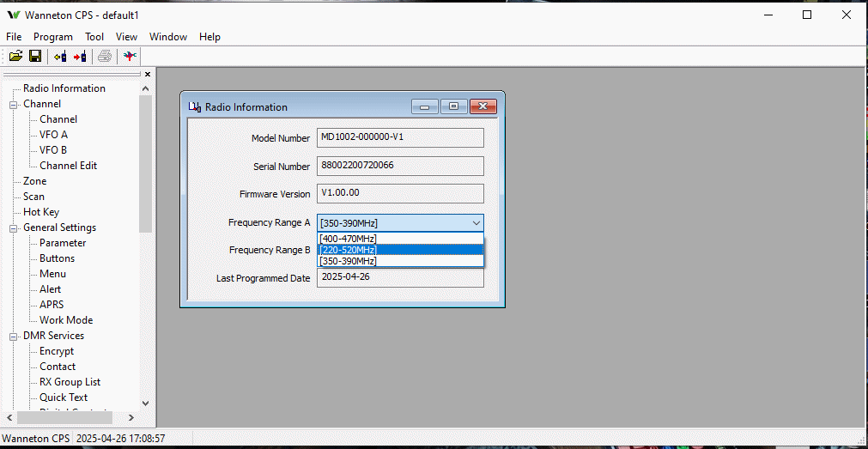This screenshot has height=449, width=868.
Task: Open the Buttons settings item
Action: [57, 258]
